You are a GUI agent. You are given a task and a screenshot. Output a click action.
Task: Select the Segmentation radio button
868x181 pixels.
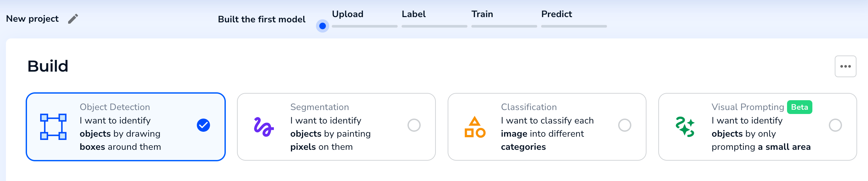click(414, 125)
